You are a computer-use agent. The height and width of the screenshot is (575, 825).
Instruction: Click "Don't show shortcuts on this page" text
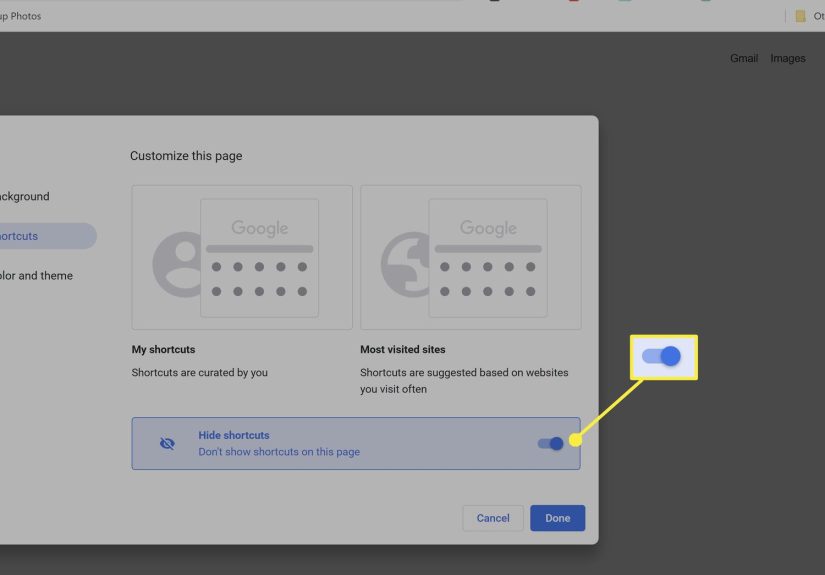[279, 452]
